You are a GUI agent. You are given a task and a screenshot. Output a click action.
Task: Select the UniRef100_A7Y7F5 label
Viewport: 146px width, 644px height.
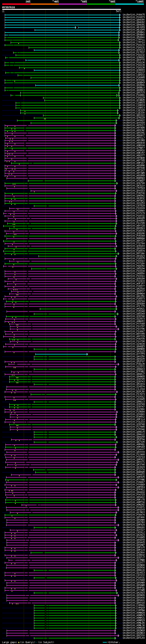(133, 354)
